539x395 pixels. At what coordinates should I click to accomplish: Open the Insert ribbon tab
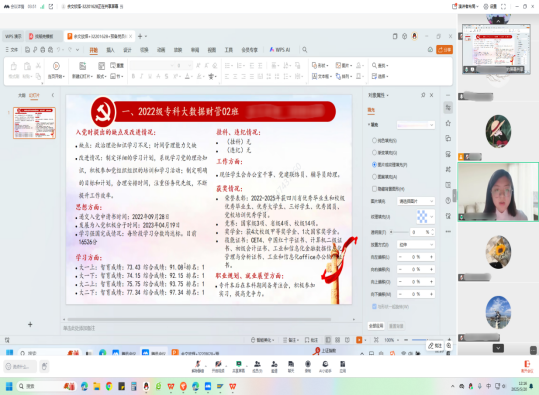[x=110, y=50]
